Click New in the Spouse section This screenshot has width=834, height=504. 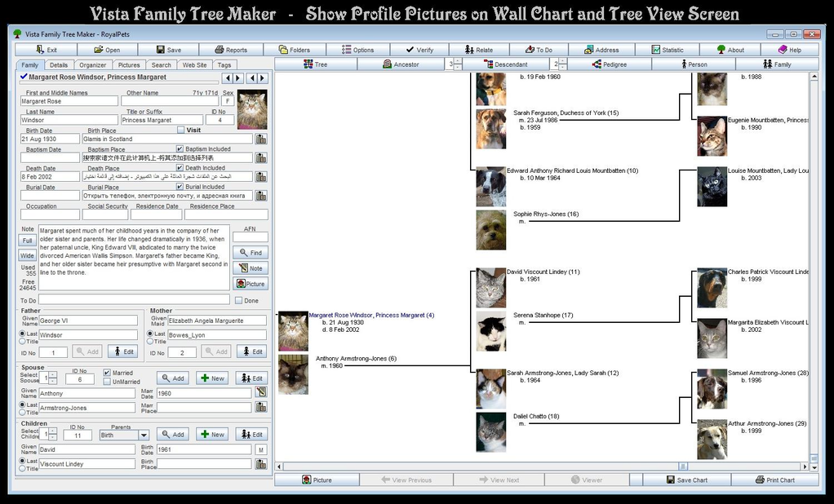tap(212, 378)
